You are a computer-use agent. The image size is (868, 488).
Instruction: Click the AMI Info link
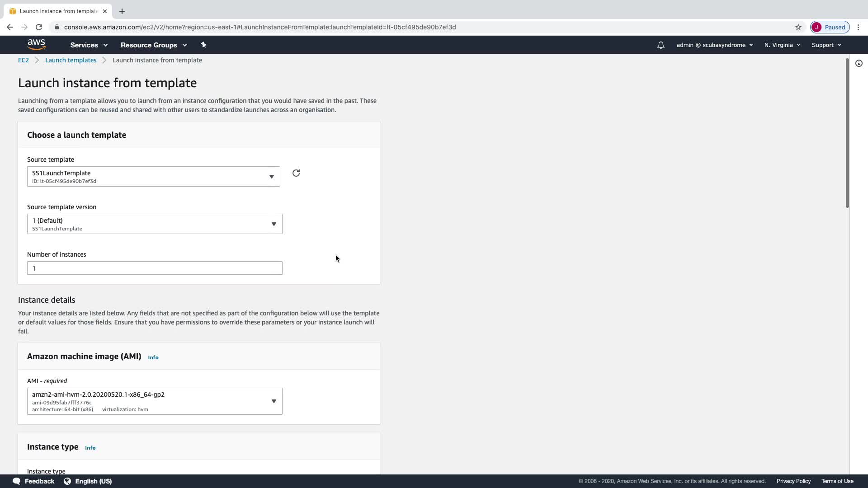[x=153, y=357]
